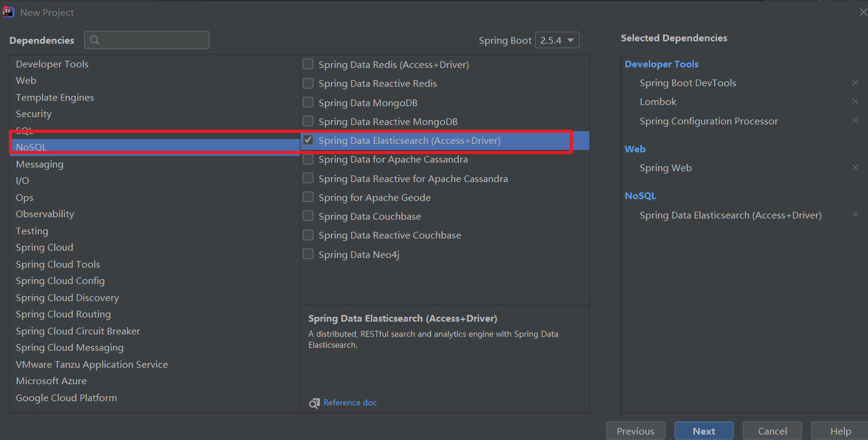The image size is (868, 440).
Task: Click the IntelliJ IDEA logo icon
Action: point(8,12)
